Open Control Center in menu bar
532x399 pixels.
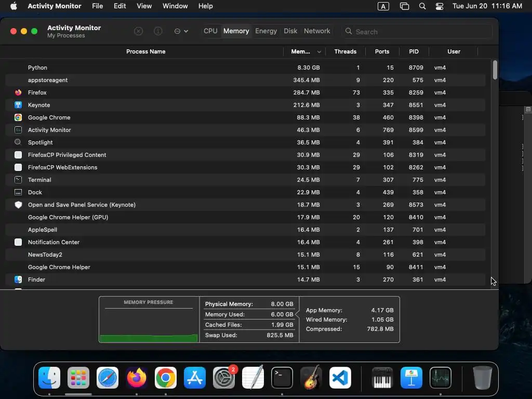tap(440, 6)
